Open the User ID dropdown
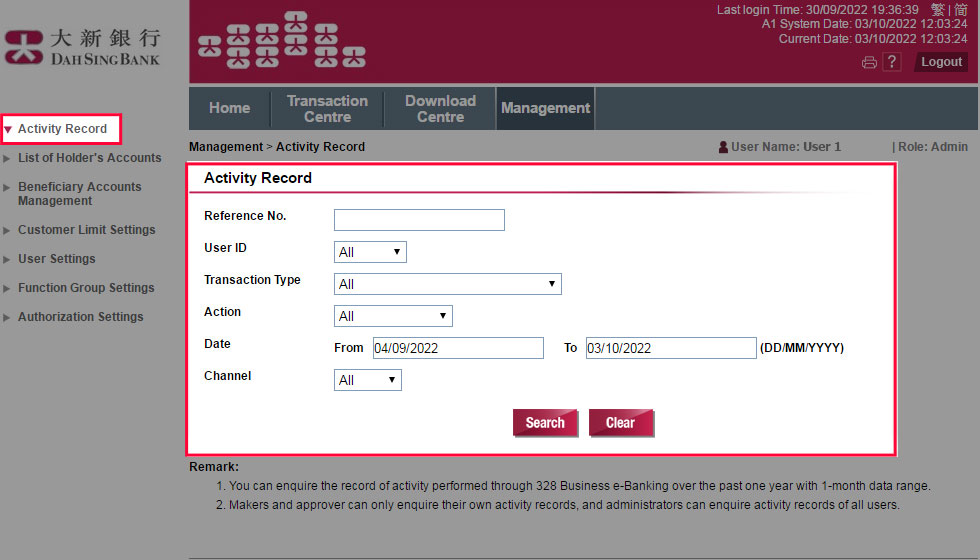Screen dimensions: 980x560 (370, 252)
